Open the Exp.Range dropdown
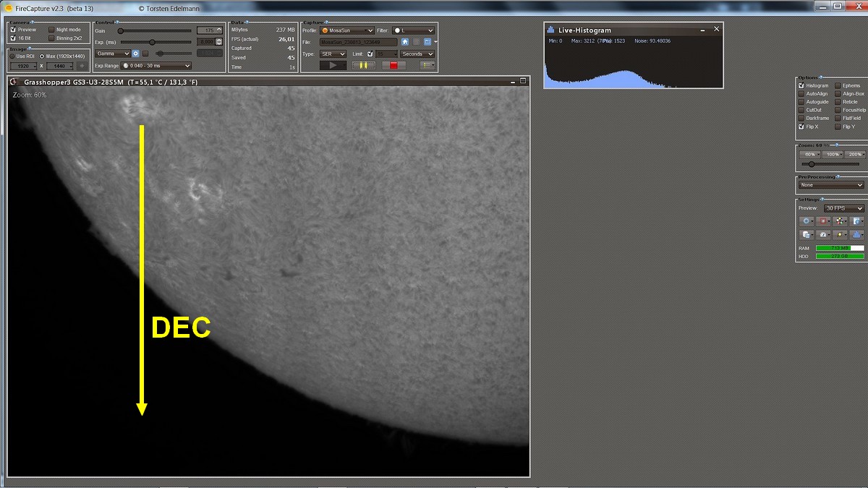The image size is (868, 488). click(156, 66)
